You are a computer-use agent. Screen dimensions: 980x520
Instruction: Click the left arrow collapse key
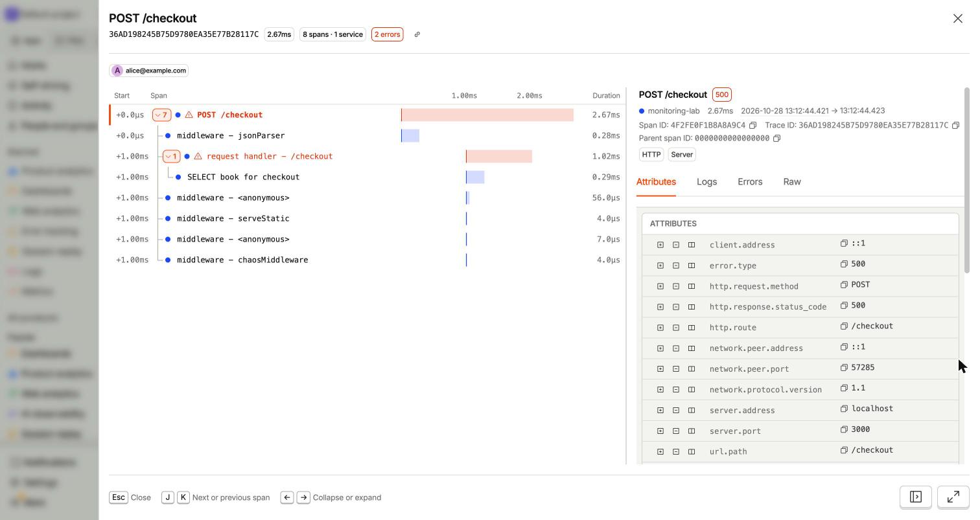pos(287,497)
